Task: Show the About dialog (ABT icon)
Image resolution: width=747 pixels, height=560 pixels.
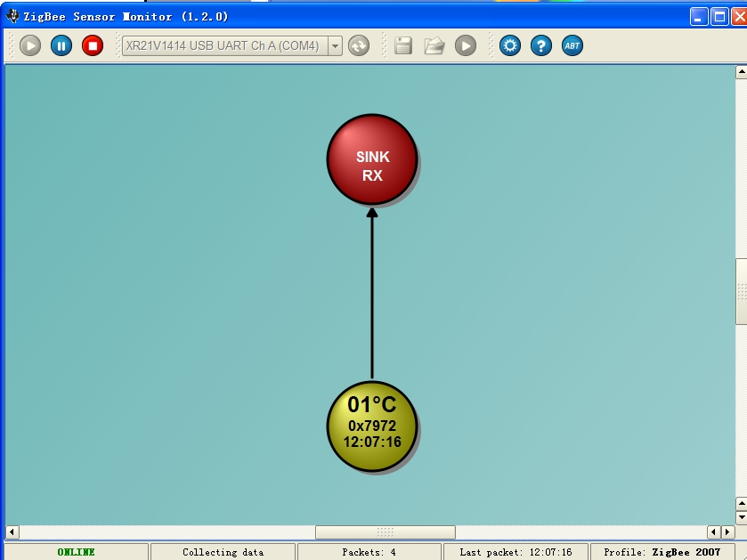Action: point(572,45)
